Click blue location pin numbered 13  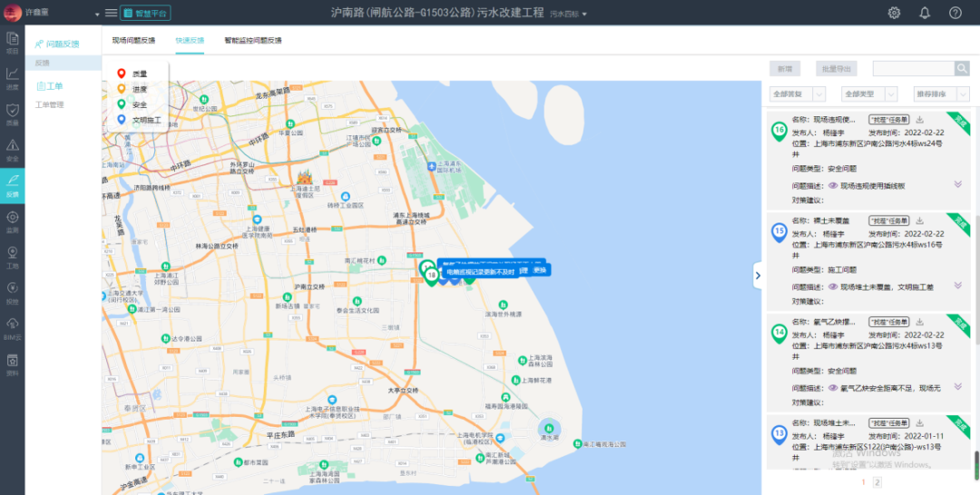(779, 434)
